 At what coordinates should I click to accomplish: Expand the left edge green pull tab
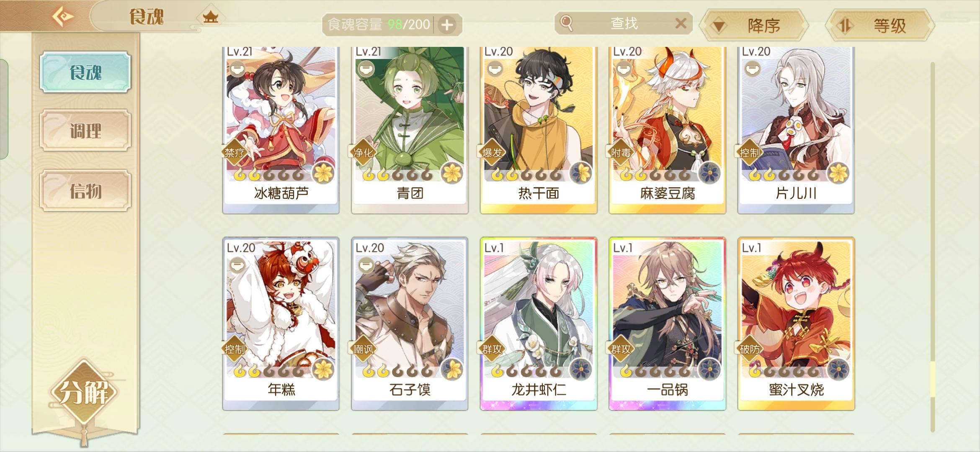click(4, 109)
